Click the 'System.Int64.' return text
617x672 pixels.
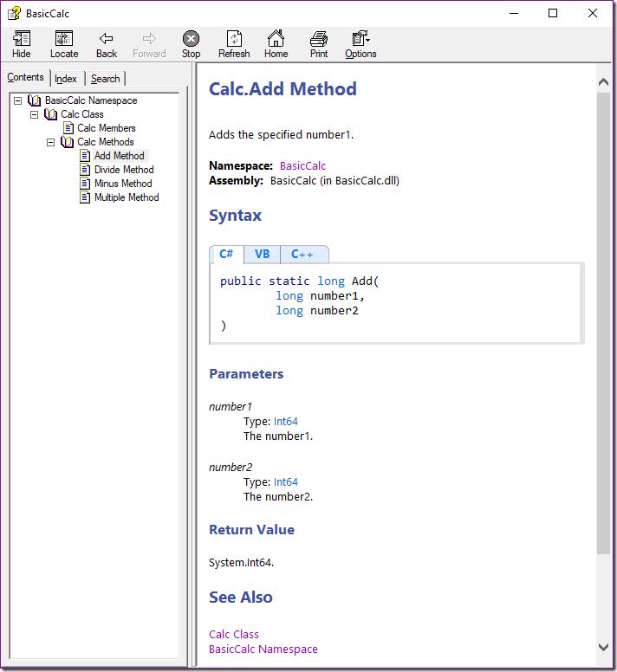tap(241, 562)
